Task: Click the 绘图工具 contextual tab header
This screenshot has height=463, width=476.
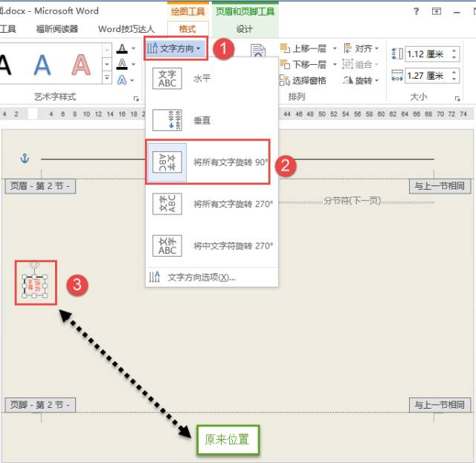Action: tap(187, 12)
